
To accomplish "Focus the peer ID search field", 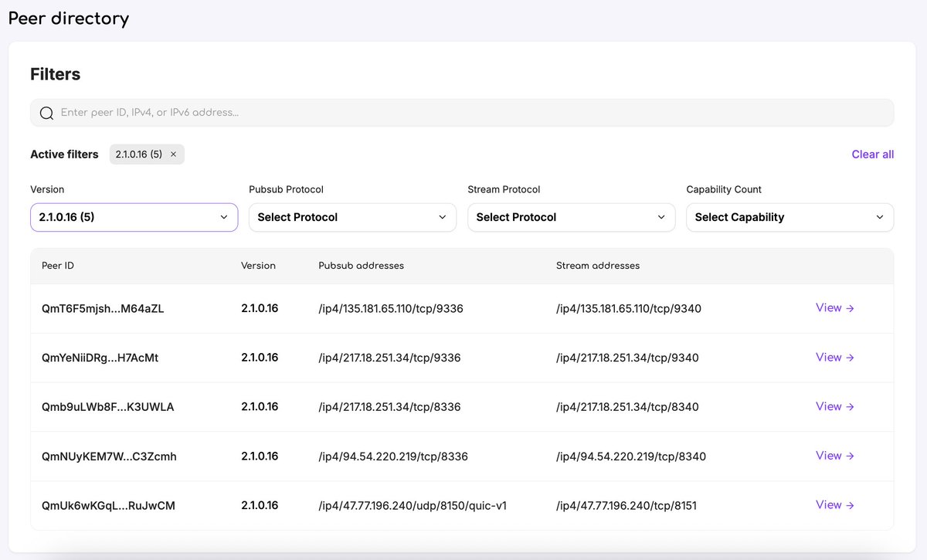I will (x=462, y=113).
